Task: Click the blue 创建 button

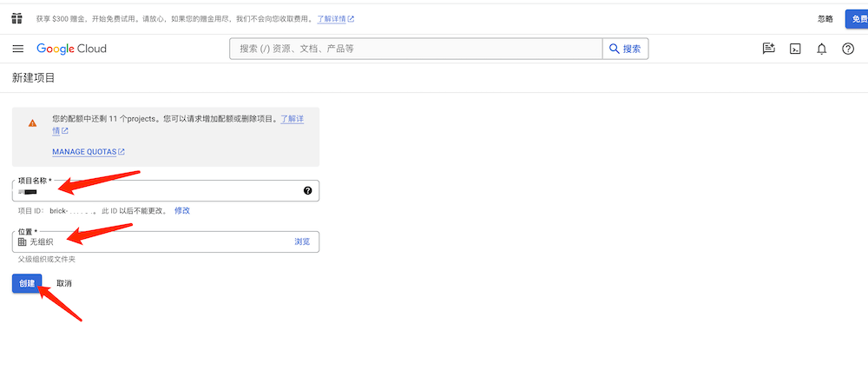Action: [x=27, y=283]
